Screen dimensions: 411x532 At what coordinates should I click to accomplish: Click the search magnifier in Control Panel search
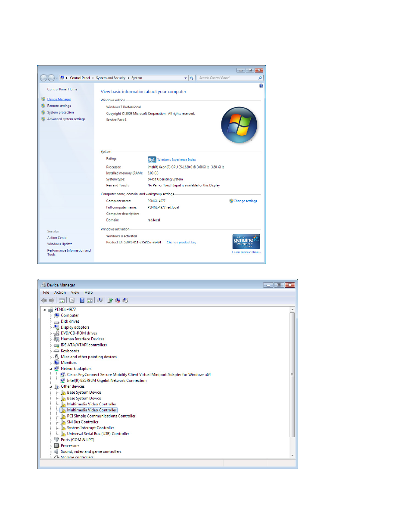point(260,78)
